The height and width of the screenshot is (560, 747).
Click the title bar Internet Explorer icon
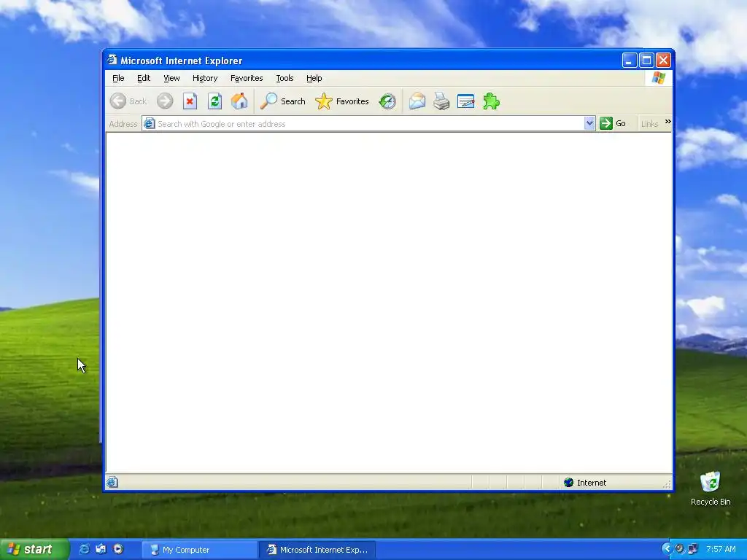click(112, 60)
